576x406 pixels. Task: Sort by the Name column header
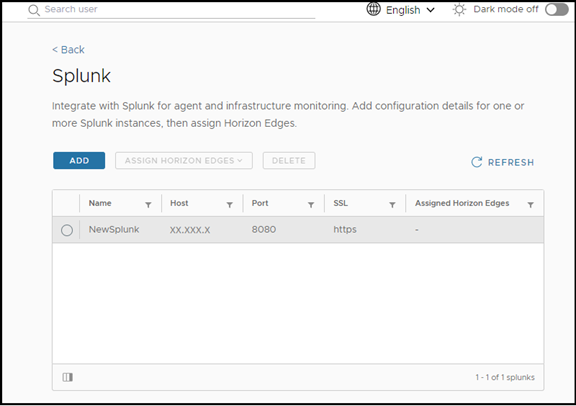100,203
